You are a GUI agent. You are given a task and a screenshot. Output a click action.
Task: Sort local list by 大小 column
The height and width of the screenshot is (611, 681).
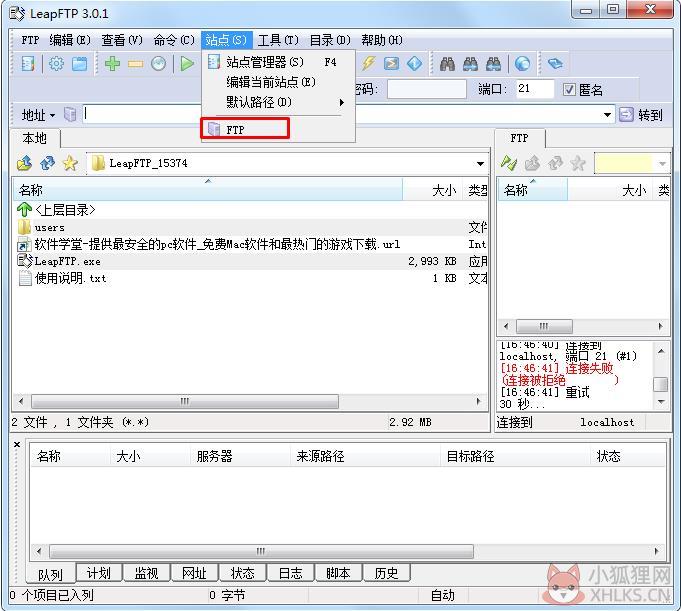433,190
